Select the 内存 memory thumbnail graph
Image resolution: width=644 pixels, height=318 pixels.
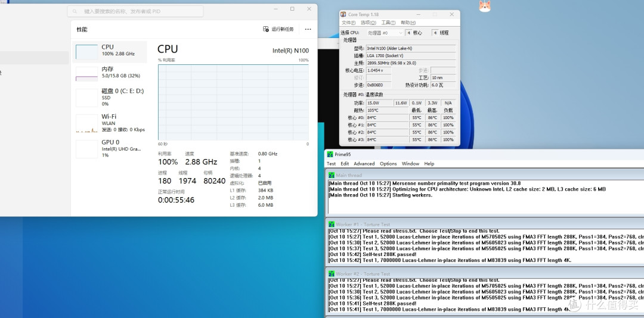click(x=86, y=74)
